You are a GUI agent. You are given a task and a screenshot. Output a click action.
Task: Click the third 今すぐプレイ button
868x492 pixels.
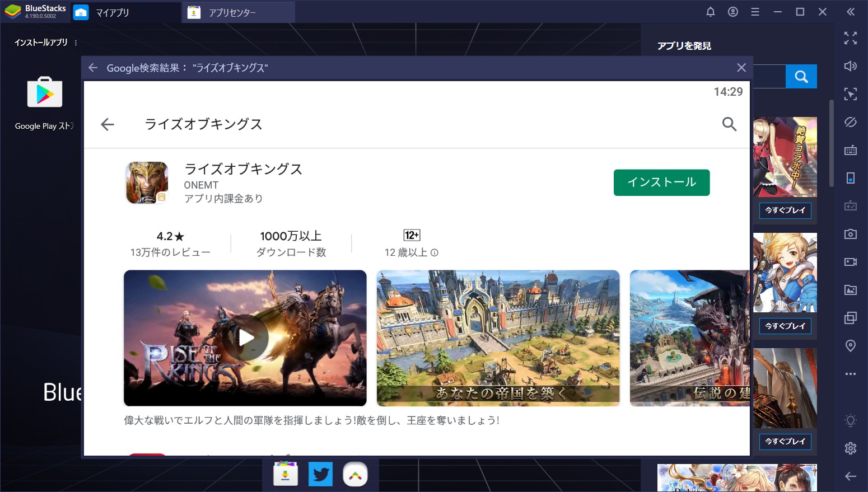tap(785, 442)
